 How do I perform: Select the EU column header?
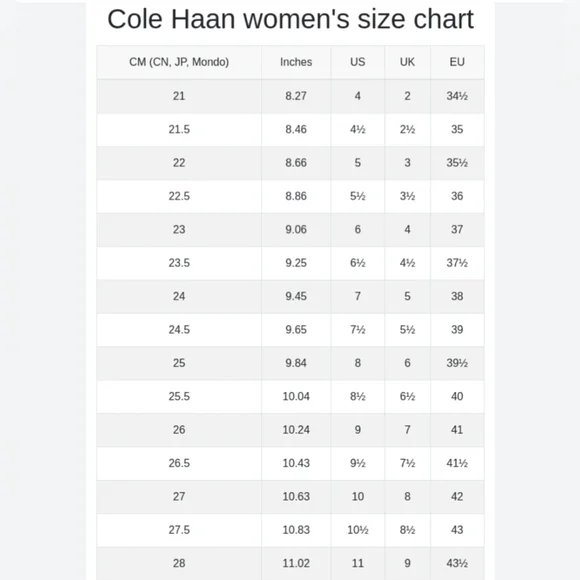tap(457, 62)
